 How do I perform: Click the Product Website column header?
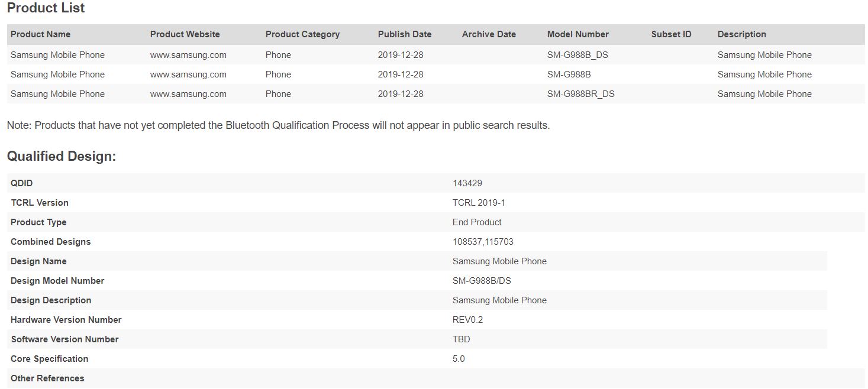185,34
